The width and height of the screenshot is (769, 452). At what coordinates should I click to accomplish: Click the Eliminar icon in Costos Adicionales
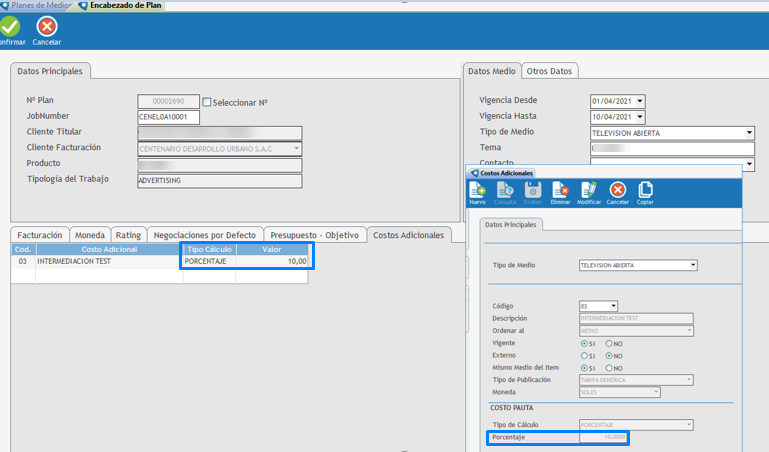pyautogui.click(x=561, y=191)
